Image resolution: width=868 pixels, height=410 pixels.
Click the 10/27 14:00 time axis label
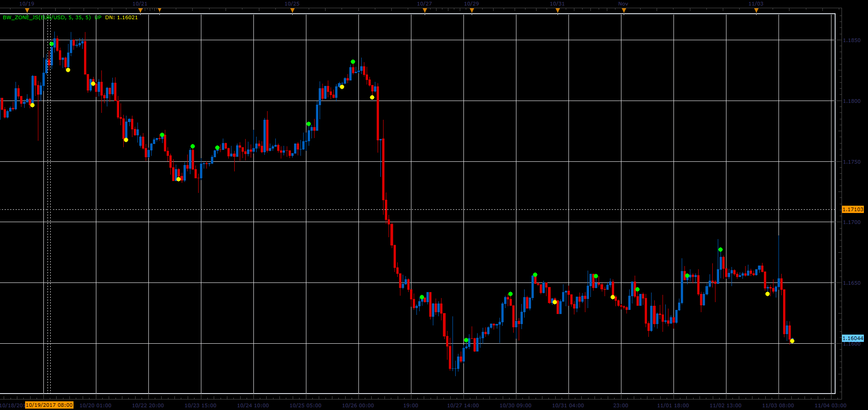coord(463,405)
